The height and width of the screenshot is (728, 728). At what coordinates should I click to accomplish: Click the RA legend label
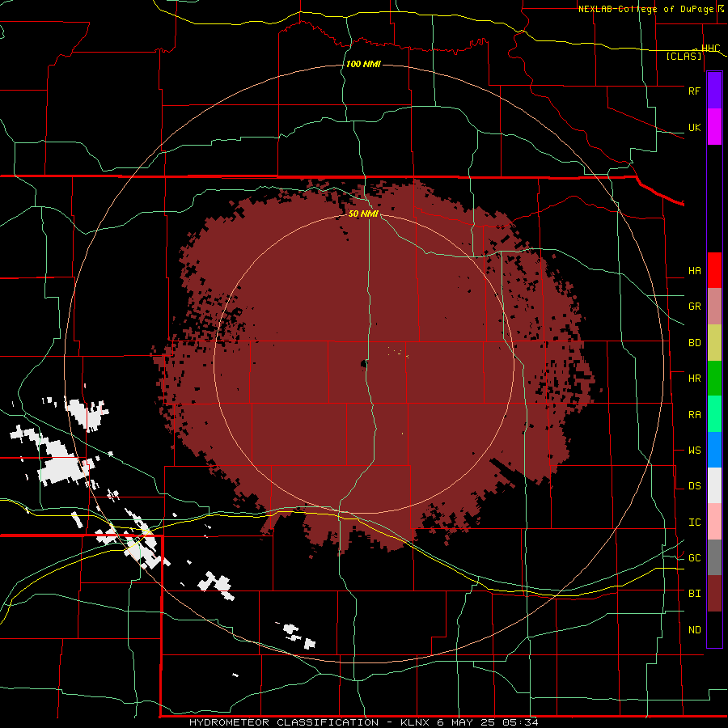click(695, 415)
